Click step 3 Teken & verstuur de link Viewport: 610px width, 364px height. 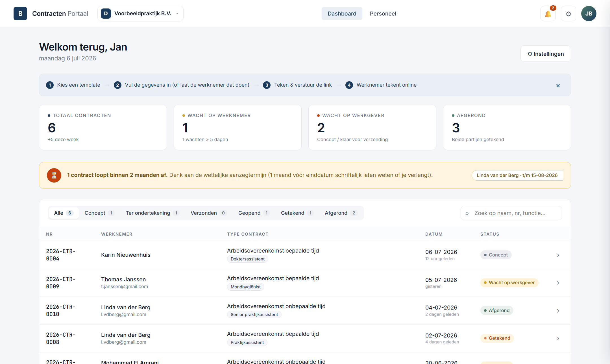pyautogui.click(x=297, y=85)
